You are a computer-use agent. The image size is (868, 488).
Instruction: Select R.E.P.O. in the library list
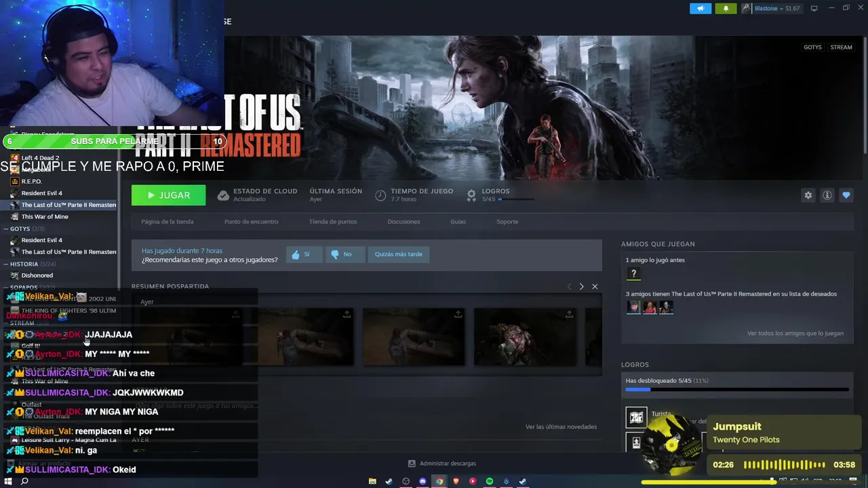(x=31, y=182)
